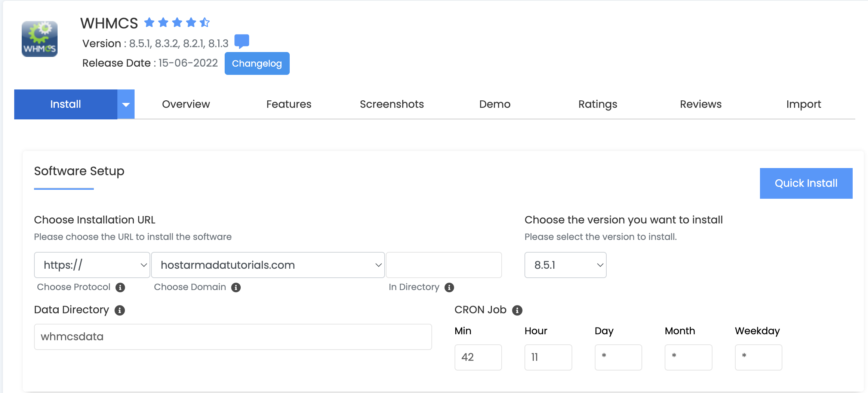Click info icon beside CRON Job

(517, 310)
